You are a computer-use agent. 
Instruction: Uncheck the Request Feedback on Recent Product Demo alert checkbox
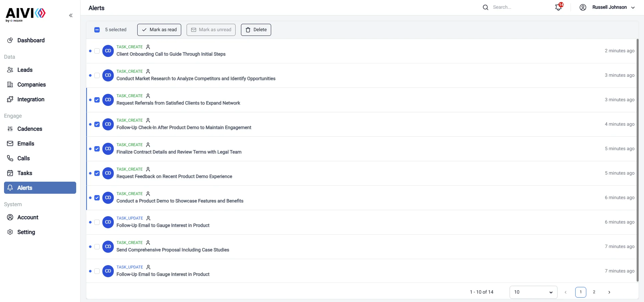[x=97, y=173]
